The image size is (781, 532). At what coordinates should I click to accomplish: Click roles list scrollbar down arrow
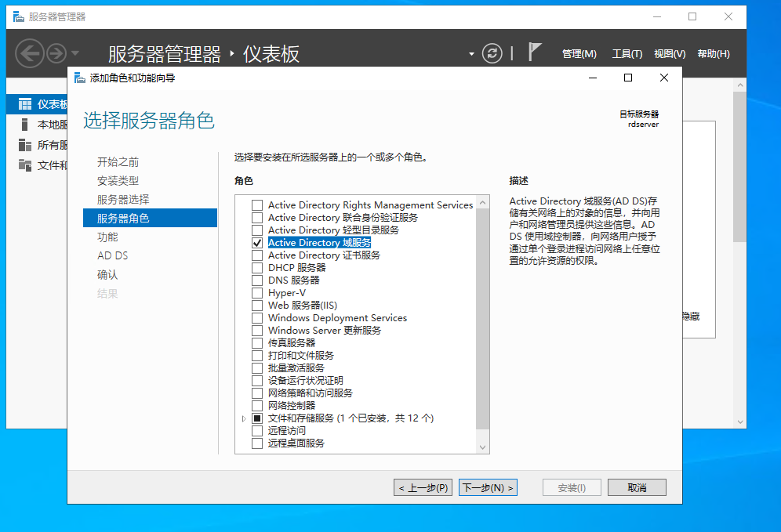pyautogui.click(x=482, y=447)
